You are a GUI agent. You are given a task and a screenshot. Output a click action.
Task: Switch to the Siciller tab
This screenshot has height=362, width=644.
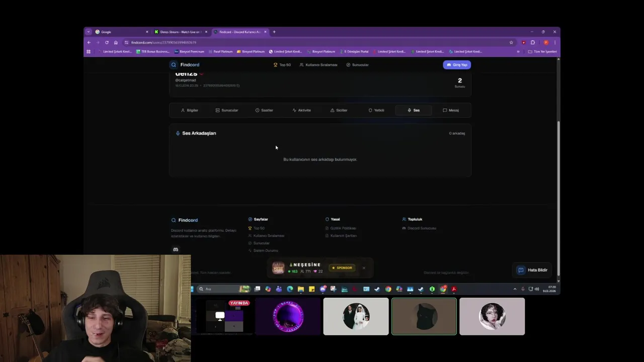pyautogui.click(x=339, y=110)
